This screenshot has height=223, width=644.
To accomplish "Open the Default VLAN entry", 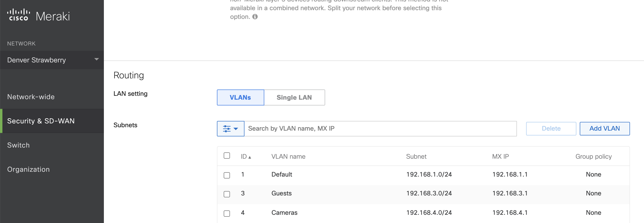I will [x=281, y=174].
